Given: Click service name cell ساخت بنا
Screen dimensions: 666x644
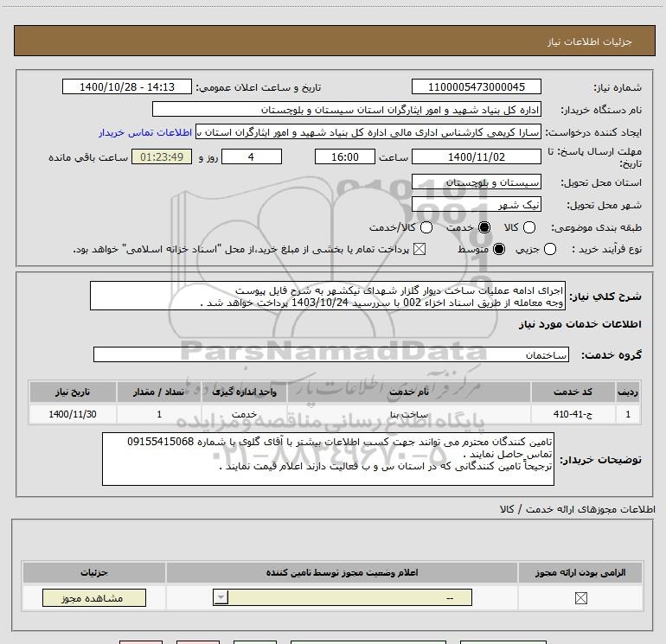Looking at the screenshot, I should 409,414.
